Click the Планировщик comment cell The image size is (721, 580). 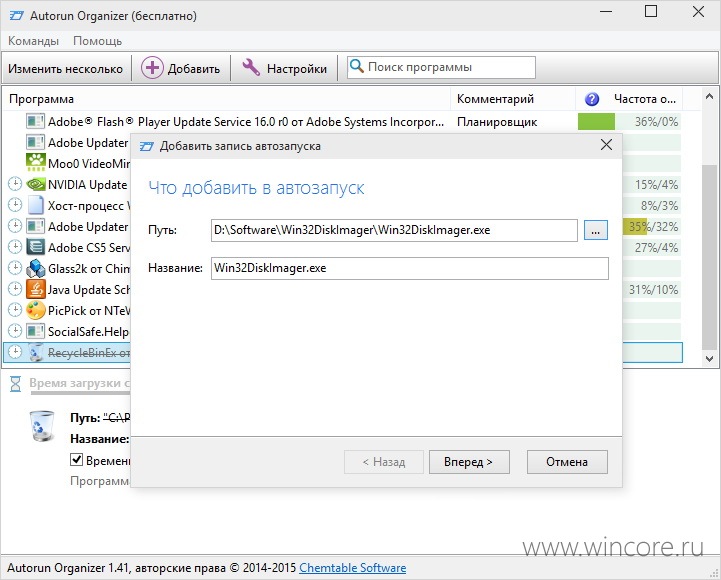497,122
